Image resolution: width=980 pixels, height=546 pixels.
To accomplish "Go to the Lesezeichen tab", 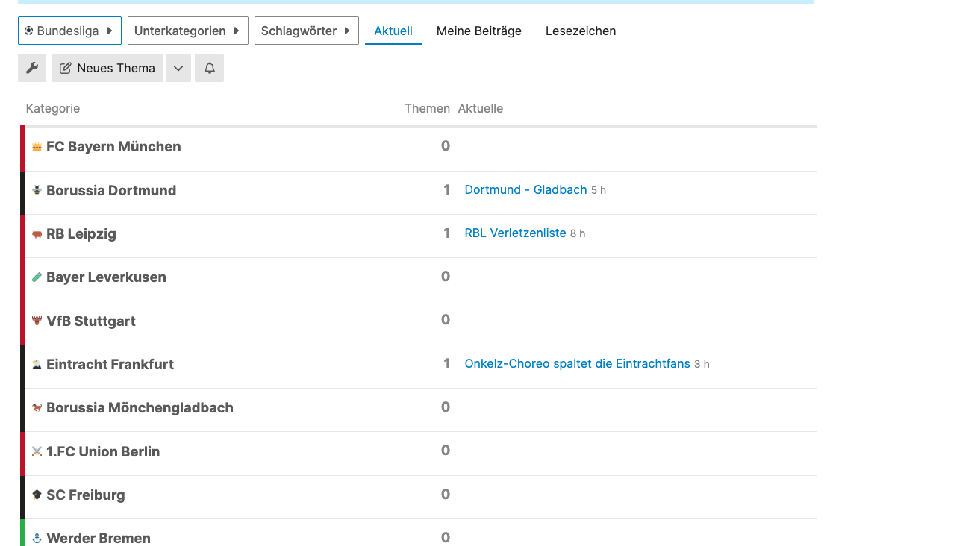I will (x=581, y=31).
